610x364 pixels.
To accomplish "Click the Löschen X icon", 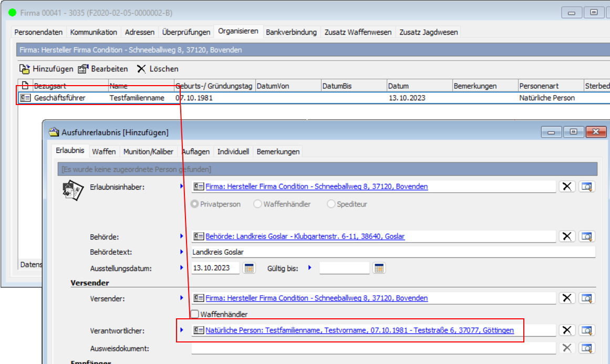I will (x=141, y=69).
